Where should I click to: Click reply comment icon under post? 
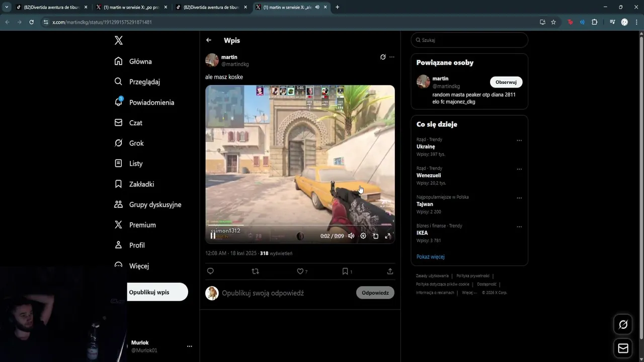click(210, 271)
